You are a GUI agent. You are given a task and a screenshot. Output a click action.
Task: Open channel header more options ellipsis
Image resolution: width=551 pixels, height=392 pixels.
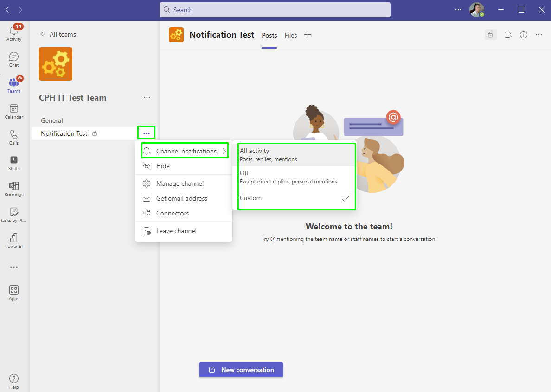point(538,35)
